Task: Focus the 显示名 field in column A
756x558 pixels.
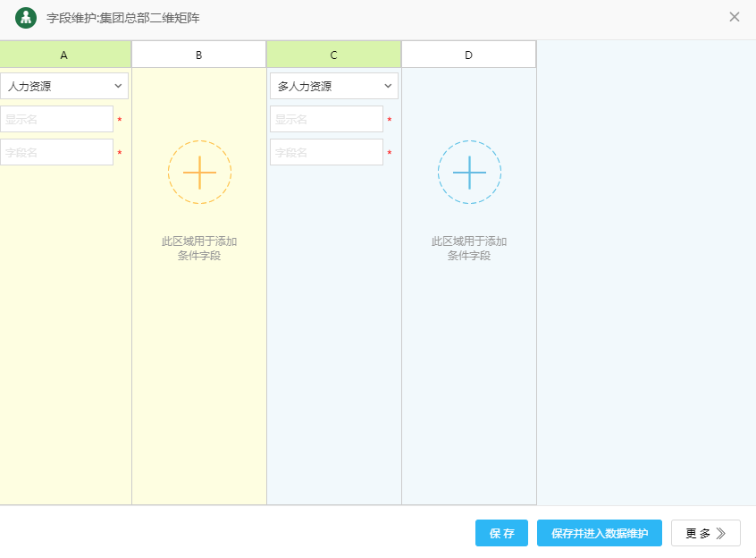Action: (x=57, y=119)
